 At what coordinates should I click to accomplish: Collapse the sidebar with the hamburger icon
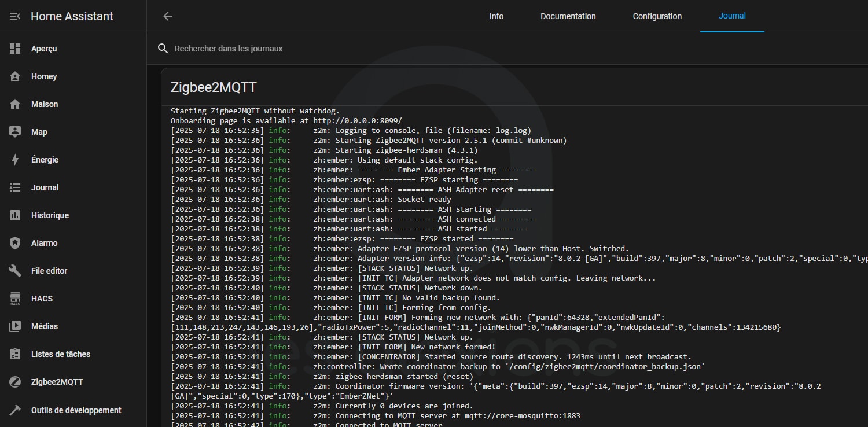click(x=15, y=16)
